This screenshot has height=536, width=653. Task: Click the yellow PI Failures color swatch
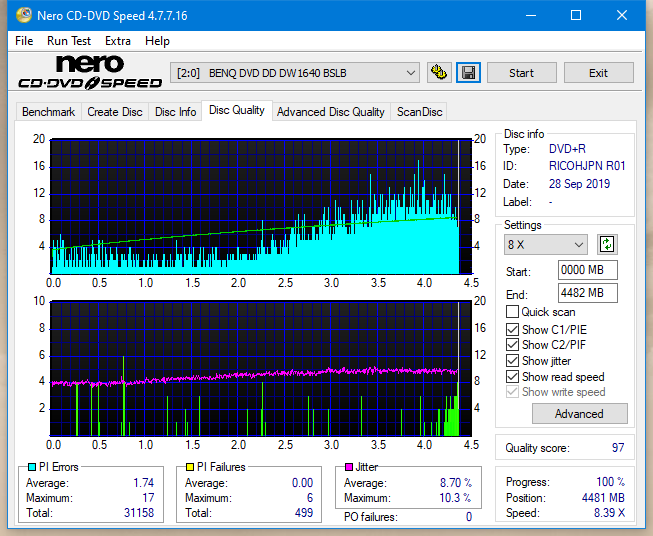coord(190,467)
